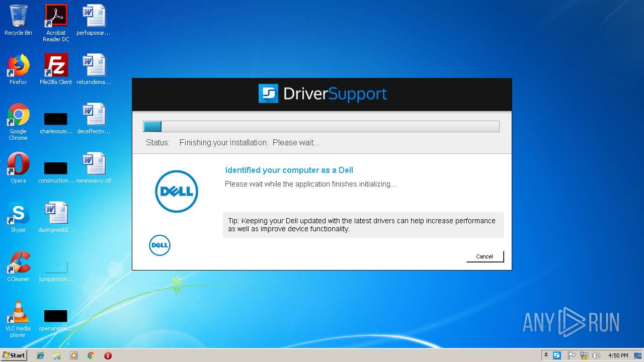Select the charlessum desktop file
The image size is (644, 362).
pyautogui.click(x=56, y=123)
